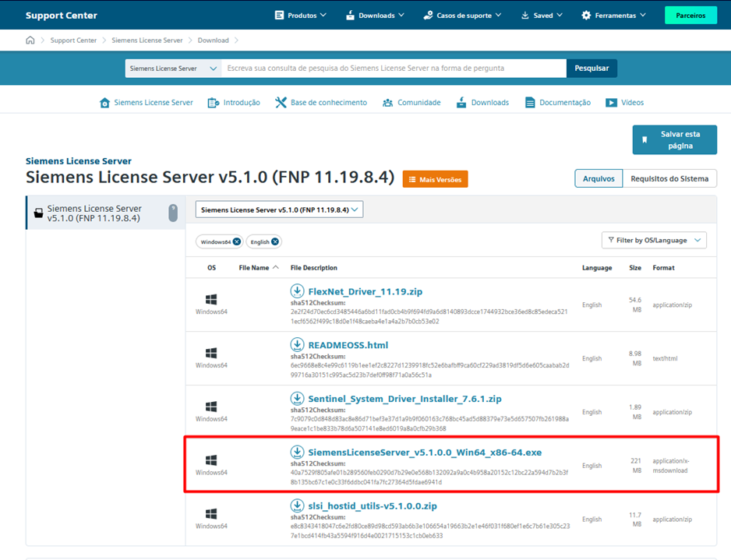Select the Arquivos tab
Viewport: 731px width, 560px height.
coord(599,178)
